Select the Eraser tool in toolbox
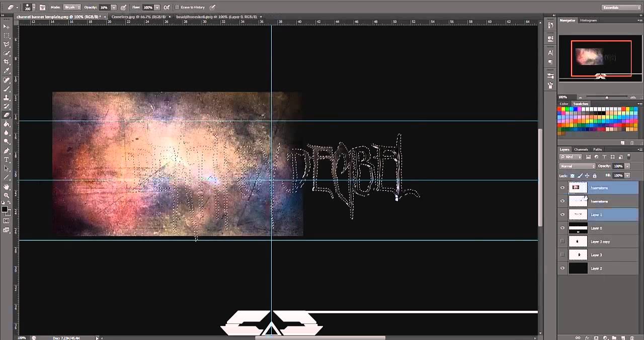This screenshot has width=644, height=340. tap(7, 115)
